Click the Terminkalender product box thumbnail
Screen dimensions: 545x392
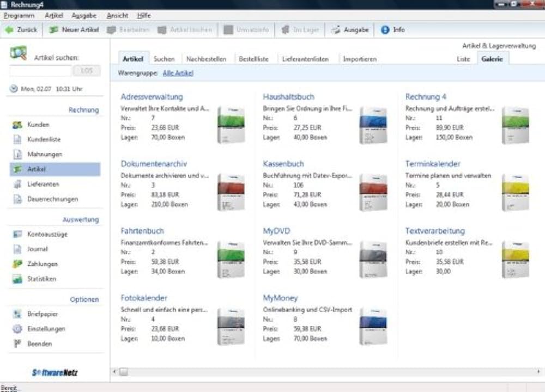516,193
